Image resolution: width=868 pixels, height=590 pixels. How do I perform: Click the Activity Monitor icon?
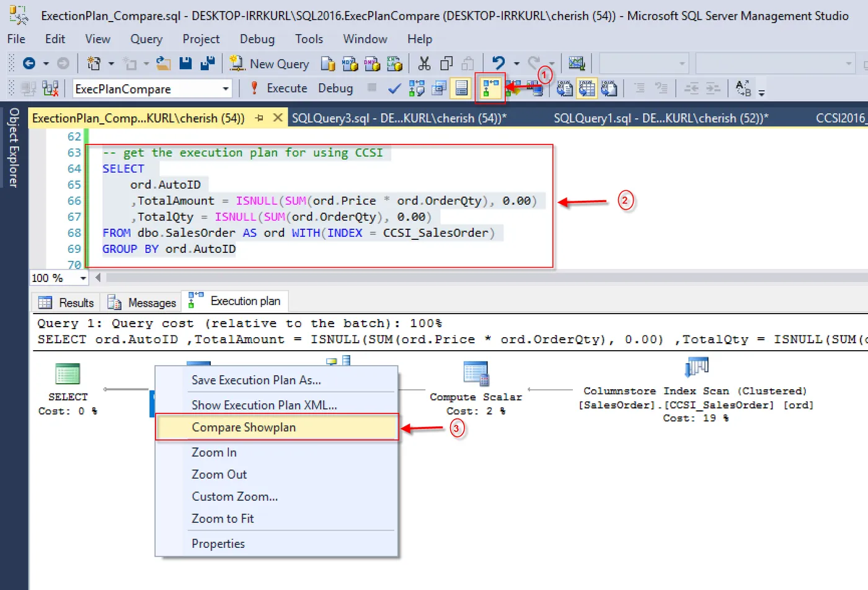tap(577, 63)
